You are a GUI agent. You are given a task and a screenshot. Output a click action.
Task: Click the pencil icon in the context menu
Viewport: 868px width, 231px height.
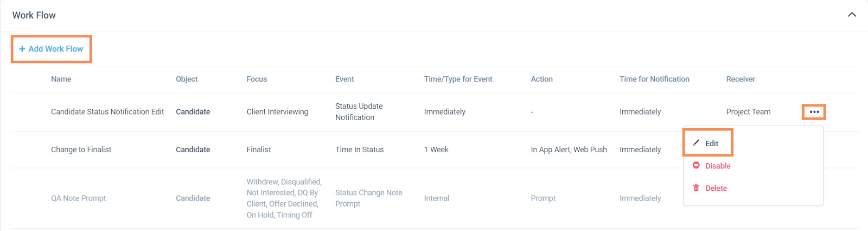(696, 143)
